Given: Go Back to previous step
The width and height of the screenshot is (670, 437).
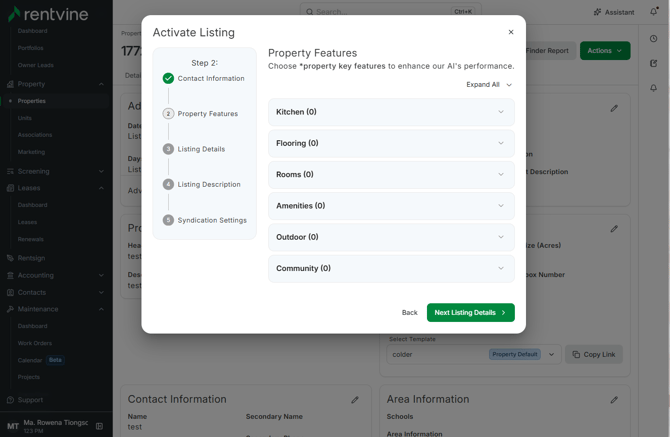Looking at the screenshot, I should tap(409, 313).
